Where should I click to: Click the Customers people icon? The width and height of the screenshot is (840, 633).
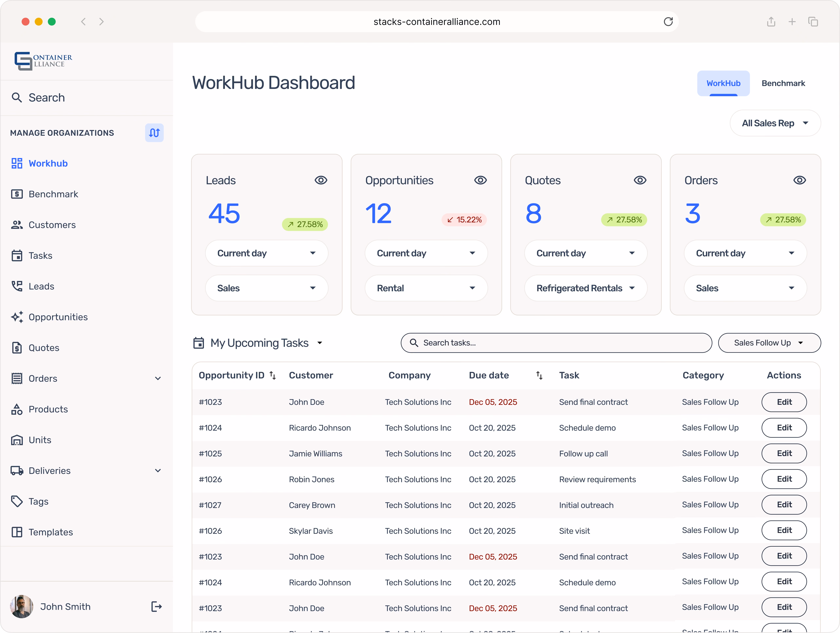tap(17, 225)
